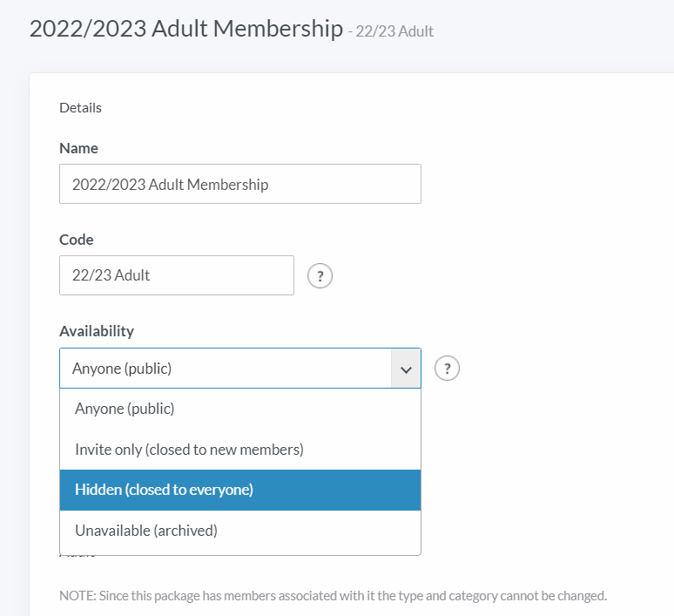Collapse the Availability dropdown using chevron arrow
Screen dimensions: 674x616
406,369
